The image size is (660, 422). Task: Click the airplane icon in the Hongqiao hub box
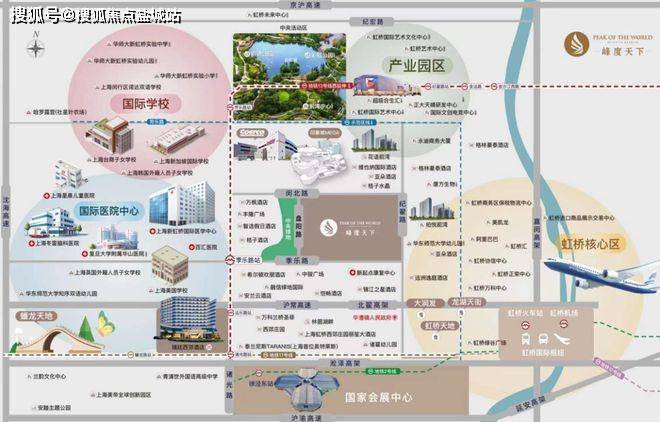[x=562, y=339]
